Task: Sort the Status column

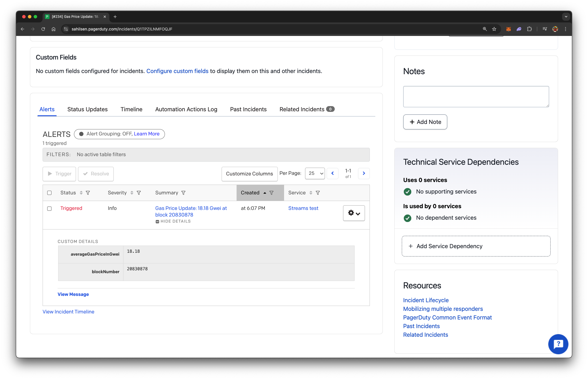Action: [81, 193]
